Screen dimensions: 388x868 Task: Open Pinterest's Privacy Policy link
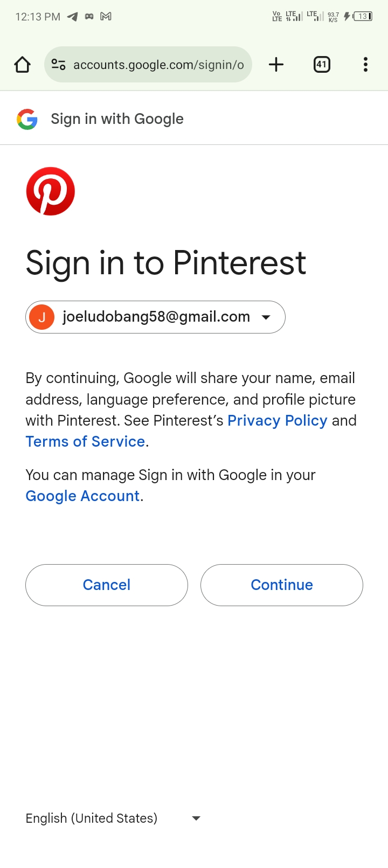point(278,420)
